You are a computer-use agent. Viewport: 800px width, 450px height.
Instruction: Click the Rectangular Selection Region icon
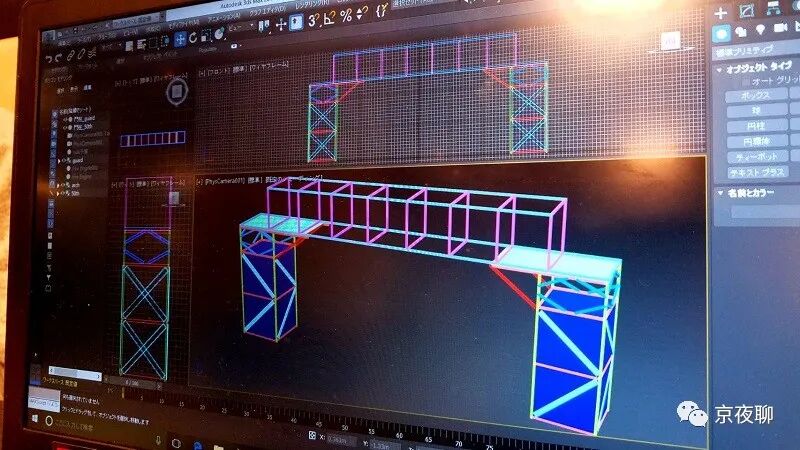click(153, 43)
